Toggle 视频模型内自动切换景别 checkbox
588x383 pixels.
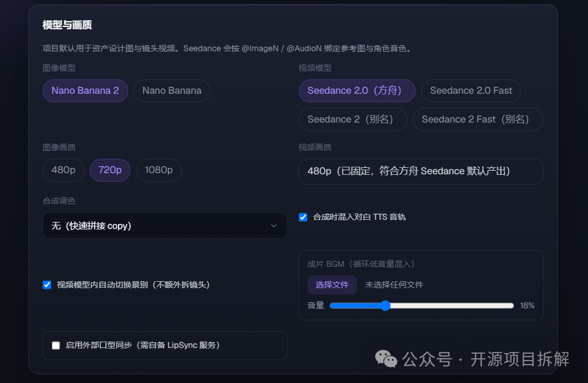click(x=47, y=285)
